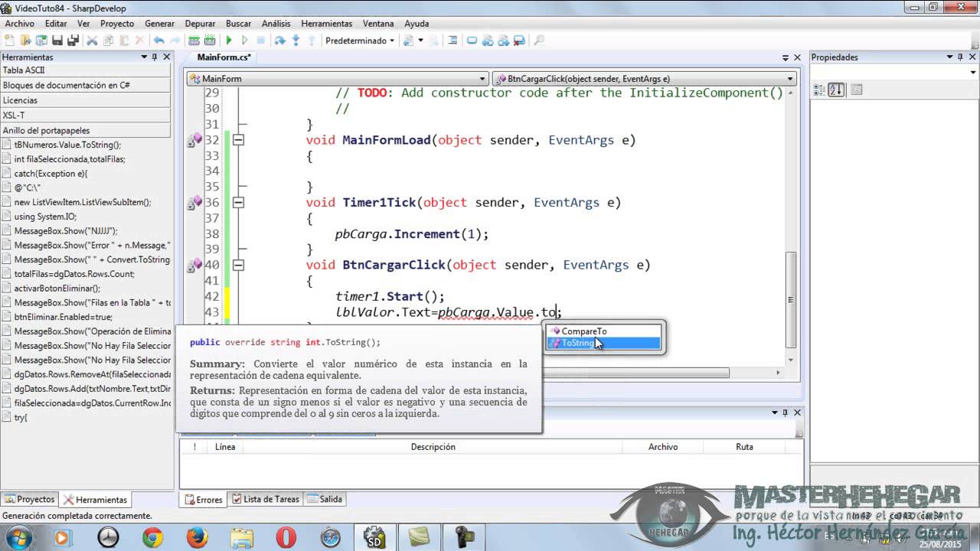Image resolution: width=980 pixels, height=551 pixels.
Task: Collapse the BtnCargarClick method fold
Action: click(x=238, y=265)
